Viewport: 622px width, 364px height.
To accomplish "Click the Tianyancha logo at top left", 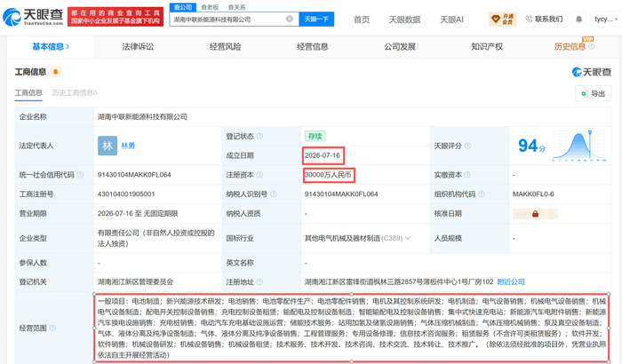I will [34, 17].
